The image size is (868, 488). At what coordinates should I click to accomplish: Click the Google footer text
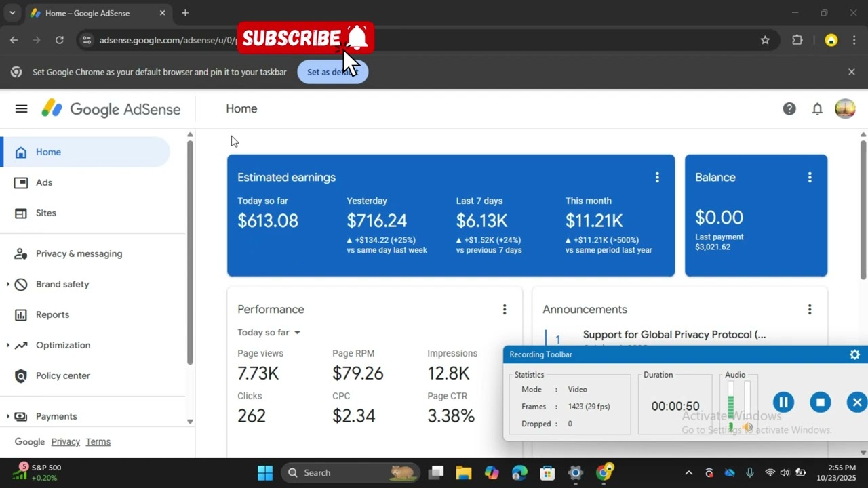click(30, 441)
